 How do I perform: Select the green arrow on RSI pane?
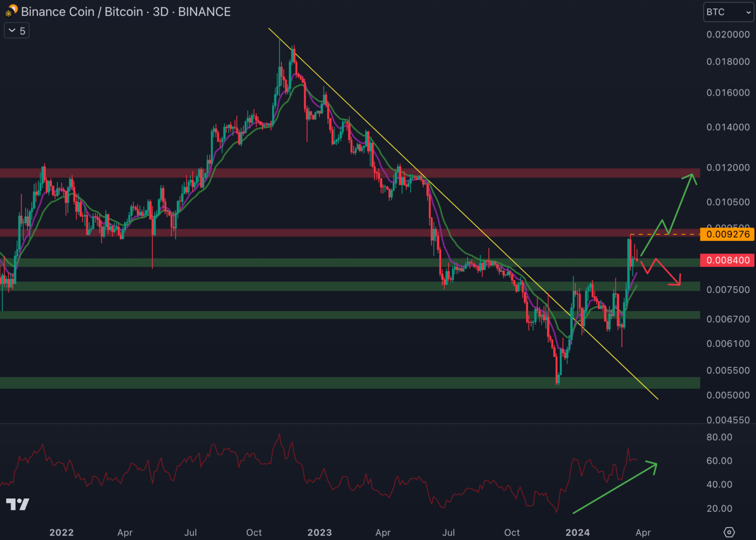click(615, 488)
